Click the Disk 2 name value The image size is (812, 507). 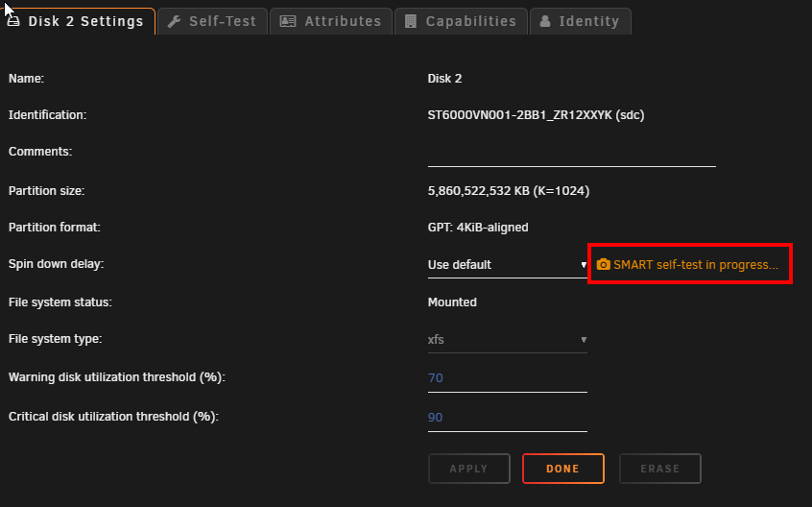444,79
